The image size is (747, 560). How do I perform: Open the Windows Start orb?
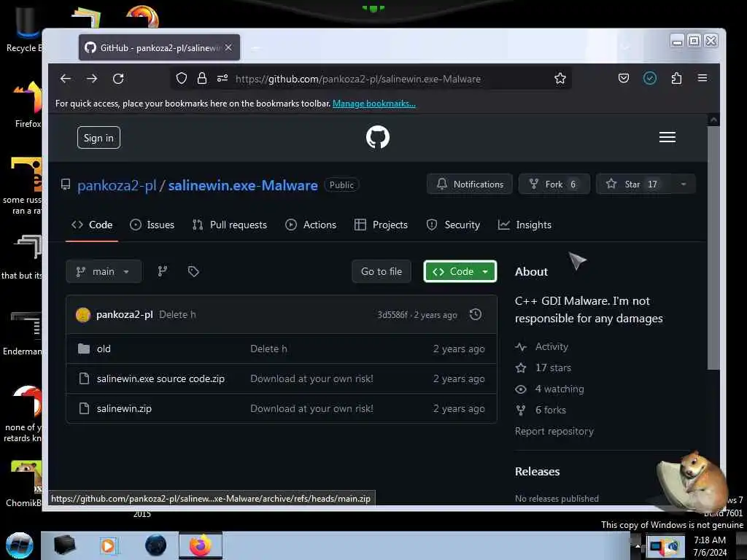[19, 545]
